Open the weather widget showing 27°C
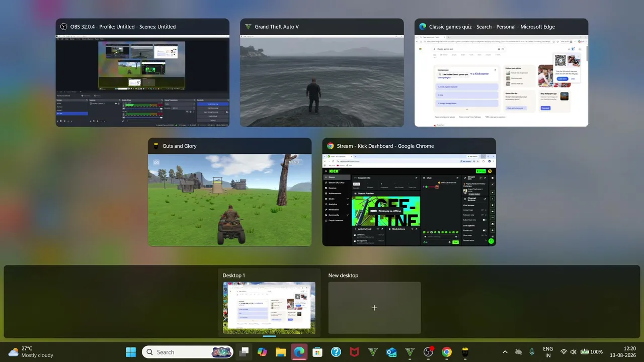644x362 pixels. [x=31, y=352]
